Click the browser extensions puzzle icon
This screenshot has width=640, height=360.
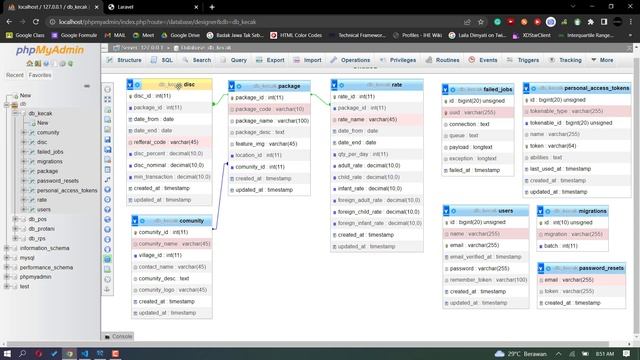591,22
